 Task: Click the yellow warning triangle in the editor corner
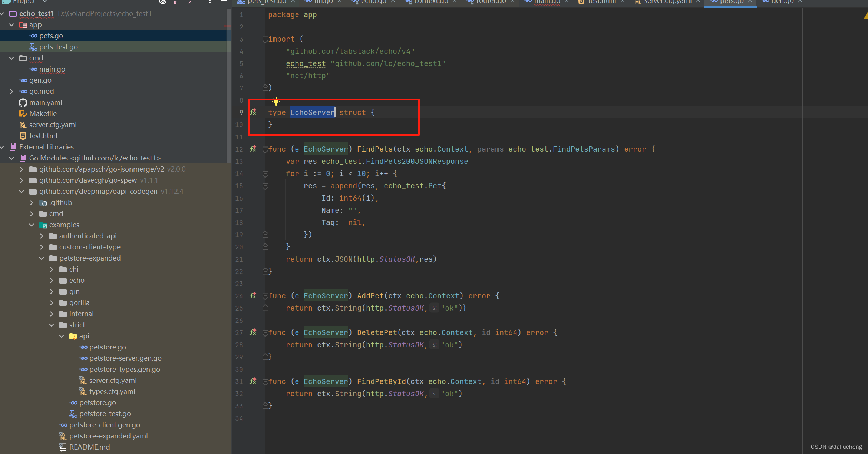[x=866, y=16]
